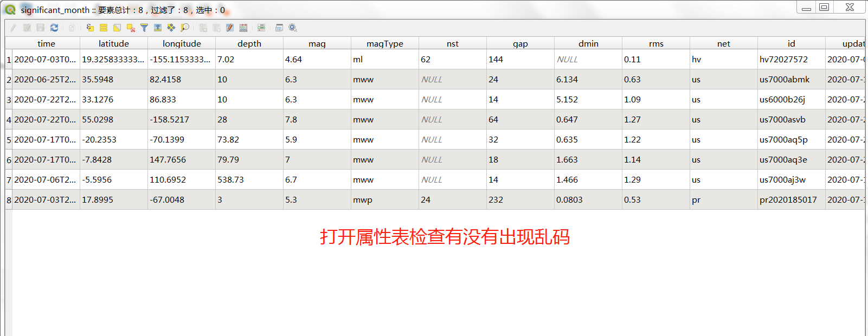Open conditional formatting panel
The height and width of the screenshot is (336, 868).
click(x=261, y=28)
